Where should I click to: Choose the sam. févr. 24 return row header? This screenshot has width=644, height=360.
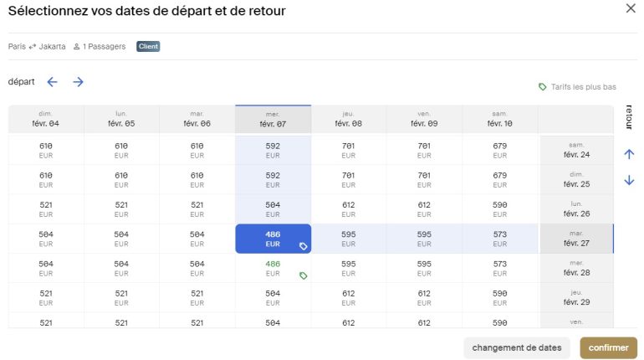click(x=576, y=150)
